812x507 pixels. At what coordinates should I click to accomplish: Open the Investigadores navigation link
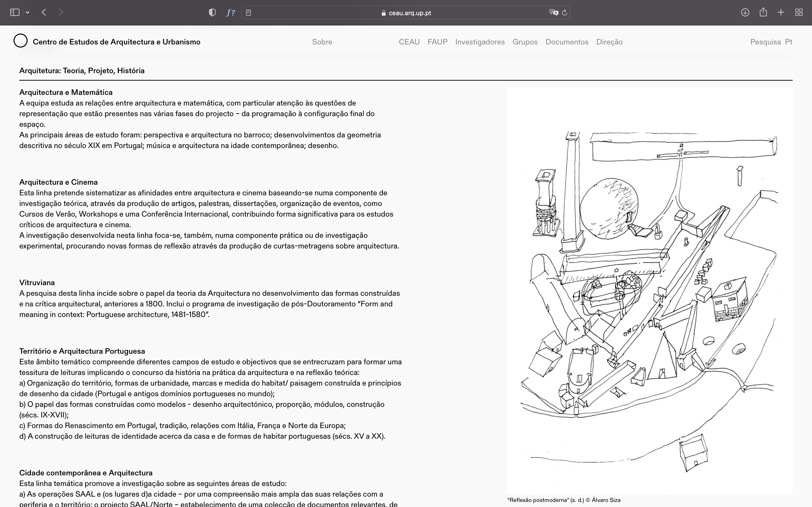[479, 42]
